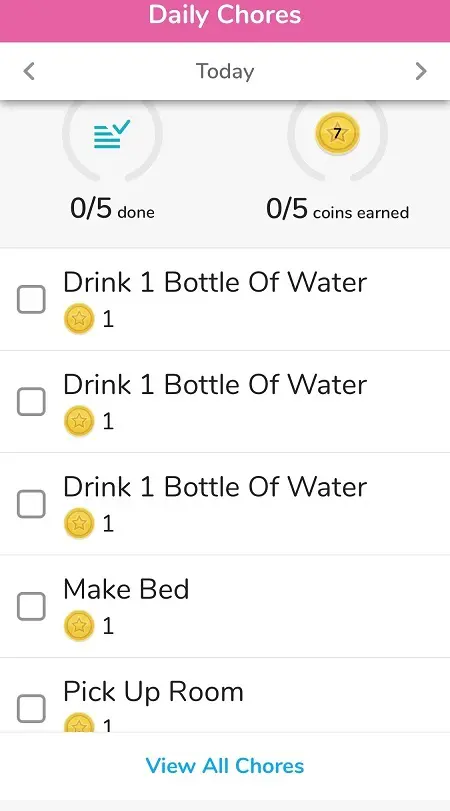The height and width of the screenshot is (811, 450).
Task: Check off the third Drink 1 Bottle Of Water
Action: click(x=31, y=504)
